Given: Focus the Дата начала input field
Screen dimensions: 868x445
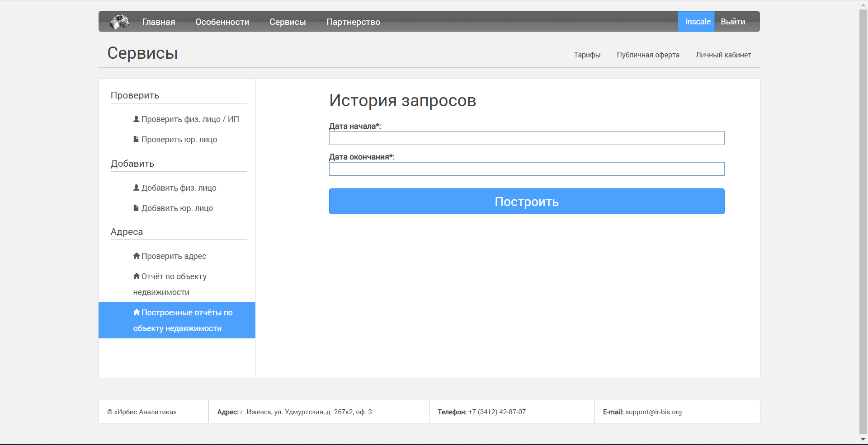Looking at the screenshot, I should pyautogui.click(x=527, y=138).
